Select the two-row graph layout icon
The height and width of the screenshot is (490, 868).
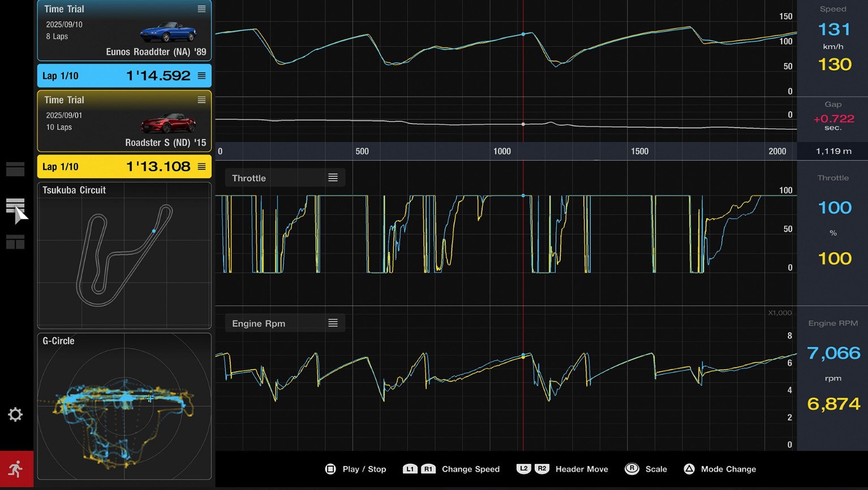[x=15, y=169]
